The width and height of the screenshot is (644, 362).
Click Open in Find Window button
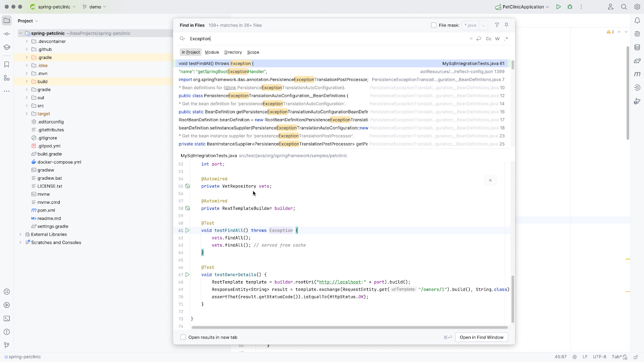click(481, 337)
